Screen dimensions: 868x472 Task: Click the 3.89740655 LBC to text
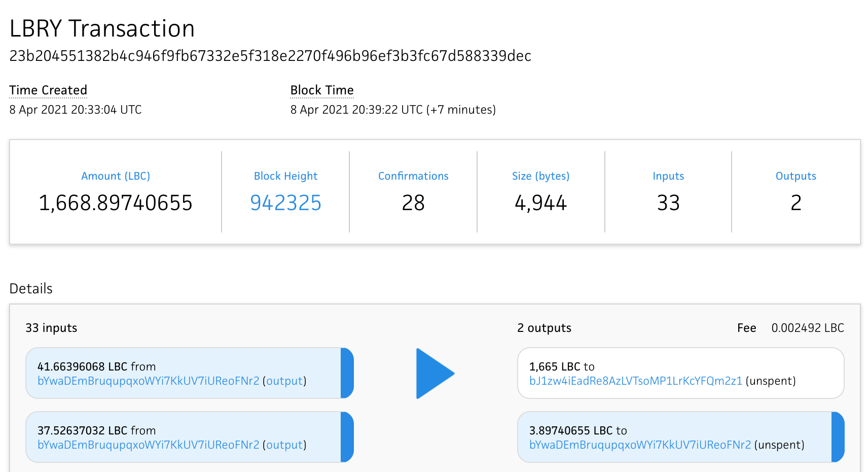click(578, 430)
